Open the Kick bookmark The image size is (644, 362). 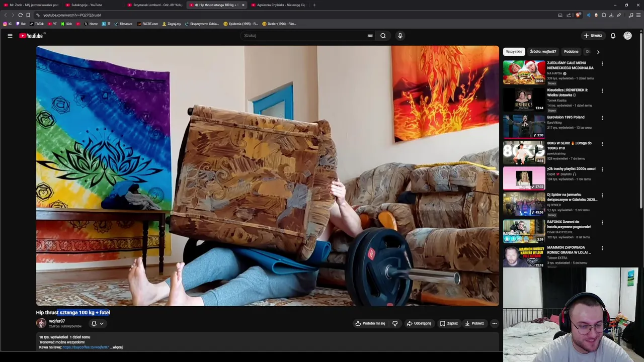pos(66,24)
